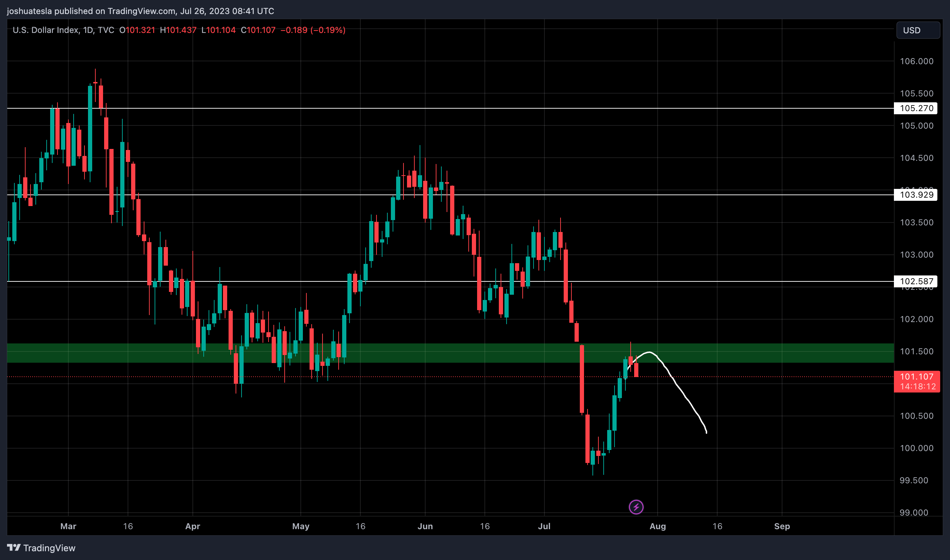This screenshot has width=950, height=560.
Task: Click the 1D interval text in header
Action: (88, 30)
